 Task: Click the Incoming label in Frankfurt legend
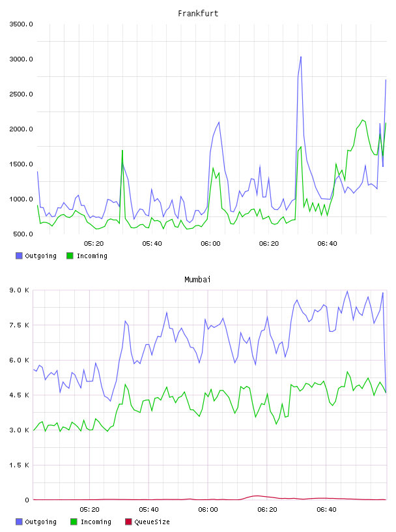(x=92, y=256)
